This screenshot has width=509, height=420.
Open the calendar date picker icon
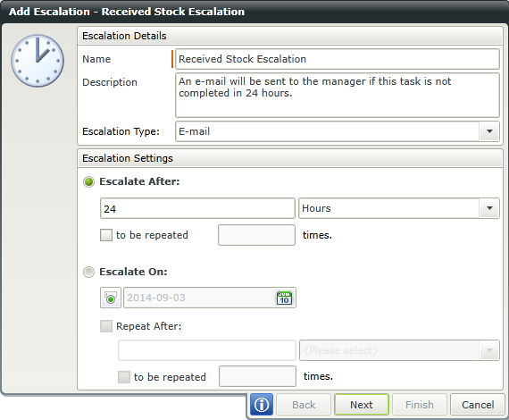point(284,298)
